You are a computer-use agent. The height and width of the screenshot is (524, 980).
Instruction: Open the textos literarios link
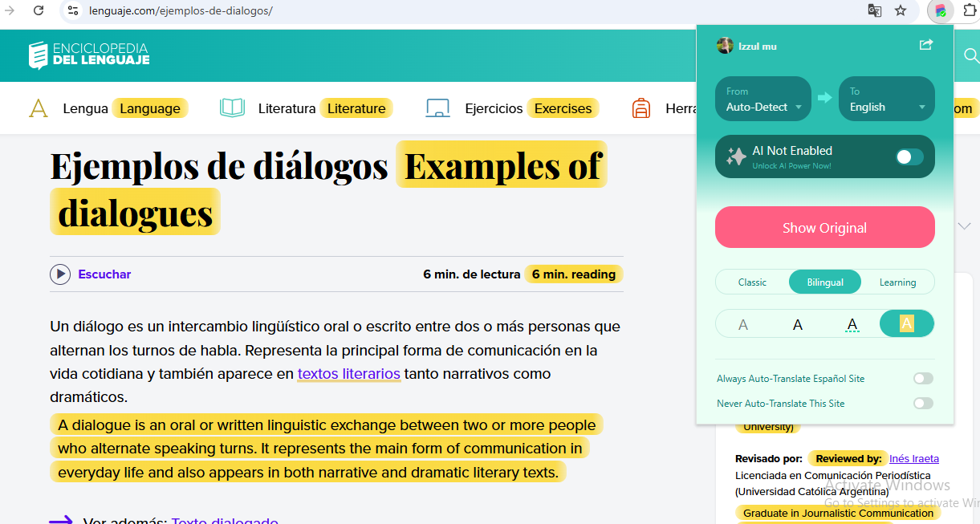(x=348, y=374)
